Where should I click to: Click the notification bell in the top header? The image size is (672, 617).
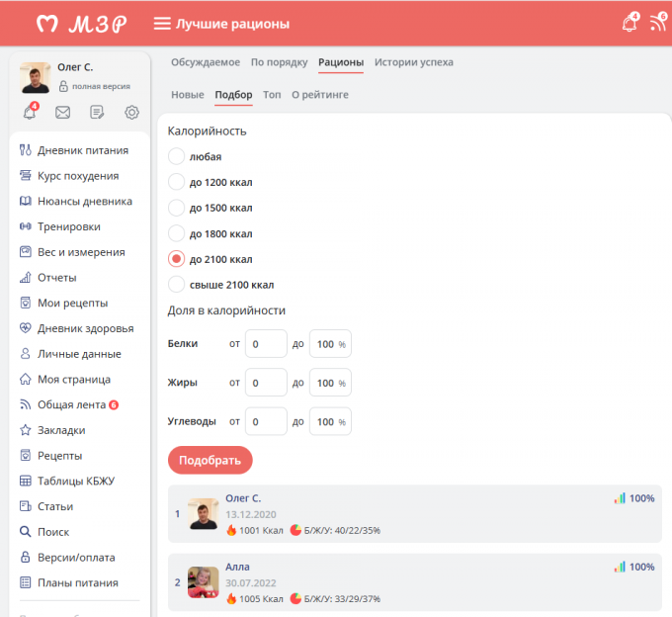tap(630, 24)
